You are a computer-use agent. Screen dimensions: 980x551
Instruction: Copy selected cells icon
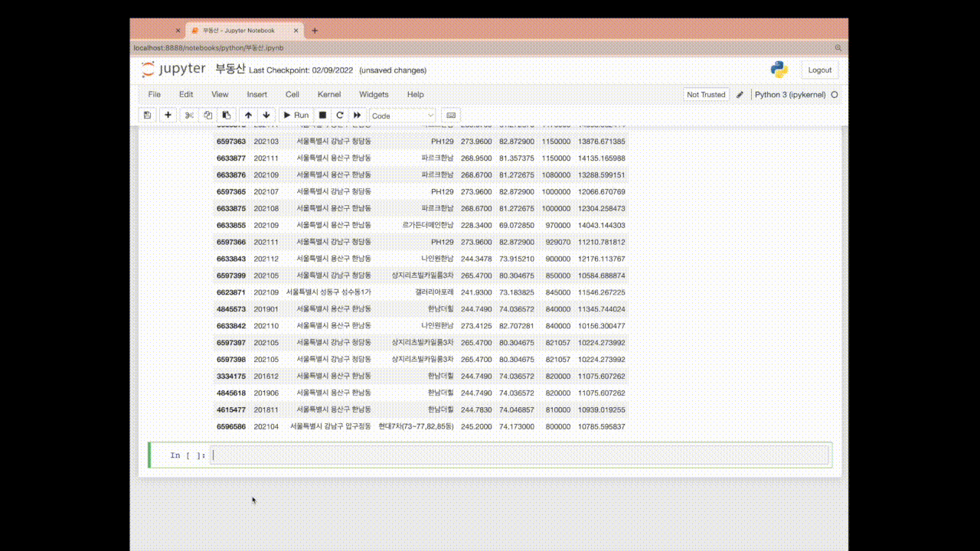point(207,115)
